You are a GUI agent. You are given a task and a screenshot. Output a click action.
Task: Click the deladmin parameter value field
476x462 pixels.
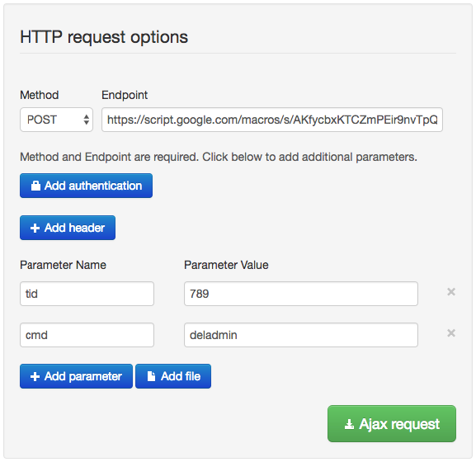[301, 335]
